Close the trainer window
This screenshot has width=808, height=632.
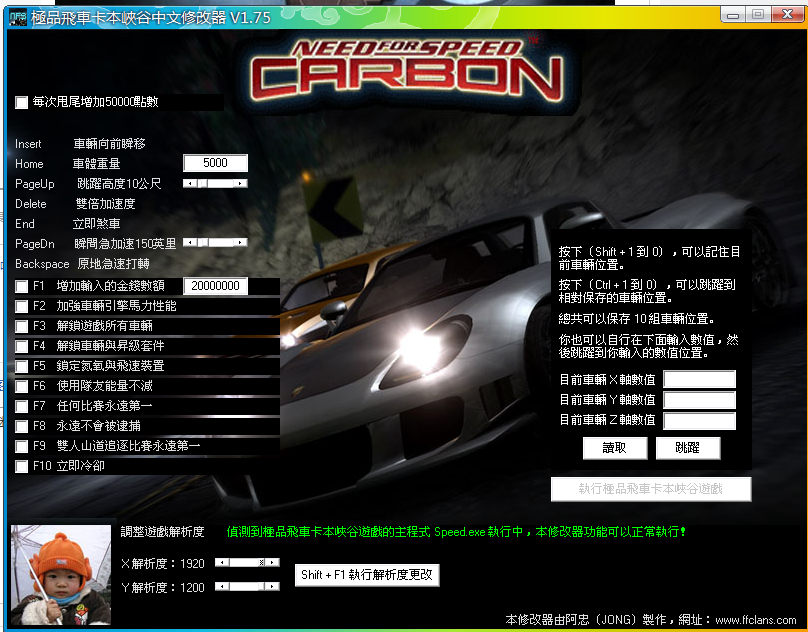pyautogui.click(x=787, y=15)
